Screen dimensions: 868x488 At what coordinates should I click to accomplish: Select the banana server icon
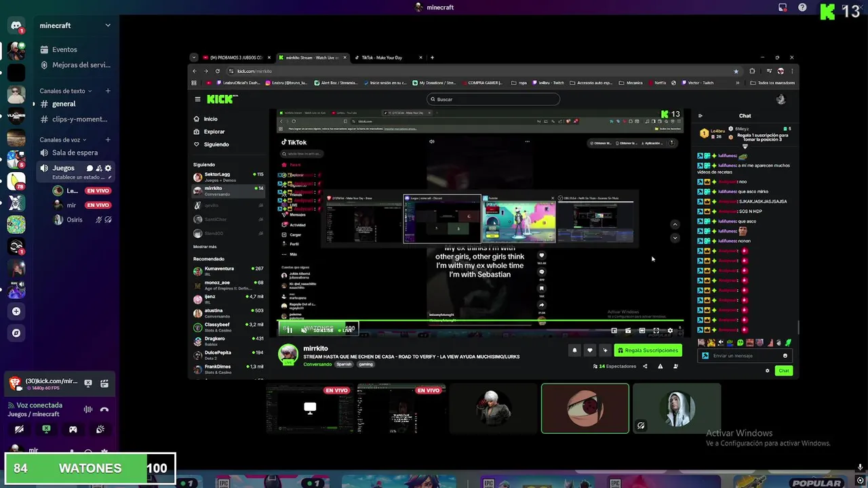[16, 181]
